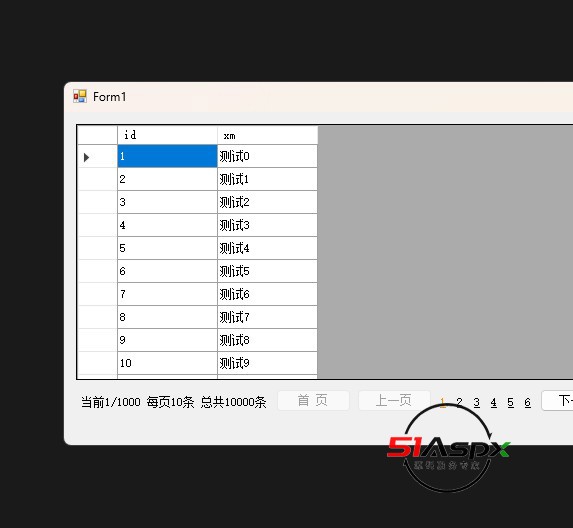Image resolution: width=573 pixels, height=528 pixels.
Task: Click the 上一页 previous page button
Action: [394, 400]
